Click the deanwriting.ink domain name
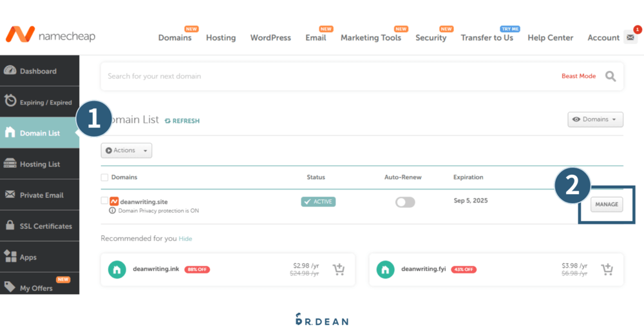The image size is (644, 336). click(156, 269)
